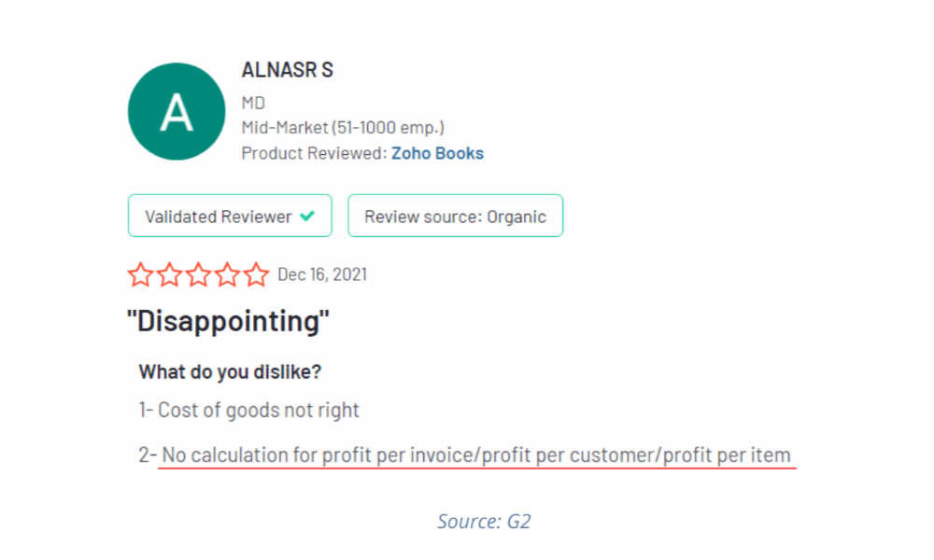Select the fifth rating star
The width and height of the screenshot is (934, 560).
256,273
